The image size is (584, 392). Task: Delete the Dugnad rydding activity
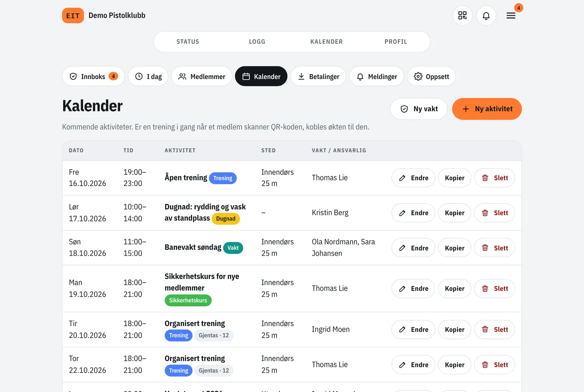[x=495, y=213]
